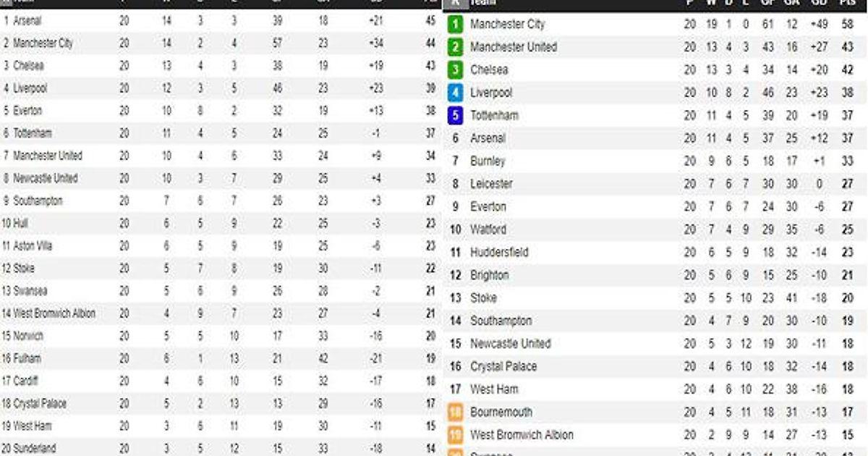The image size is (868, 456).
Task: Select Crystal Palace in the right table
Action: click(503, 366)
